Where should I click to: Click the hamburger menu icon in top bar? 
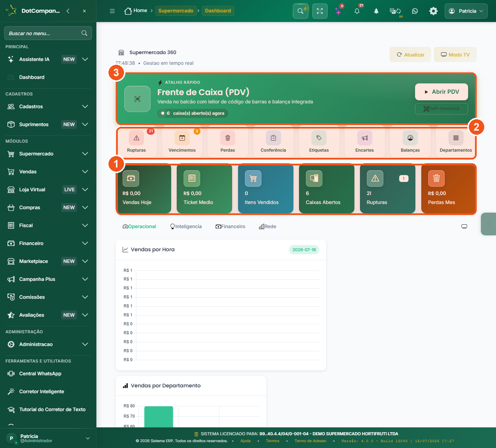tap(112, 11)
